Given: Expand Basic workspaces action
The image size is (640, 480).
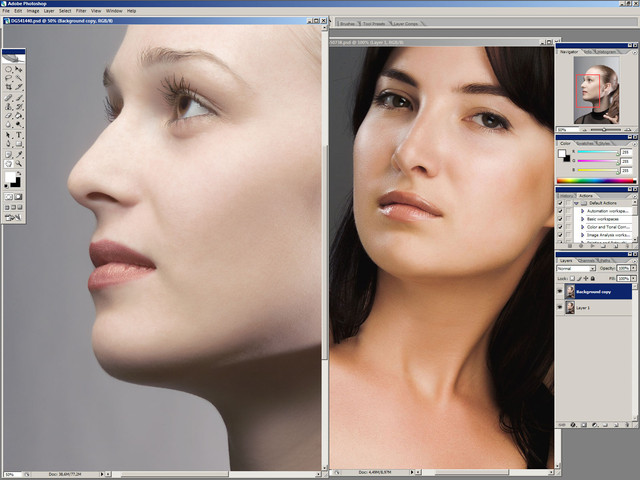Looking at the screenshot, I should (x=583, y=219).
